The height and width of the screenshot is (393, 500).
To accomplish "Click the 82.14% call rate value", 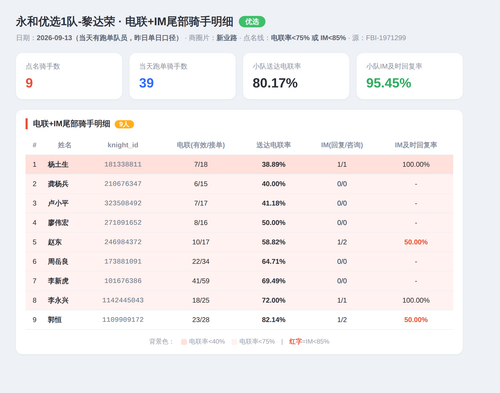I will (273, 319).
